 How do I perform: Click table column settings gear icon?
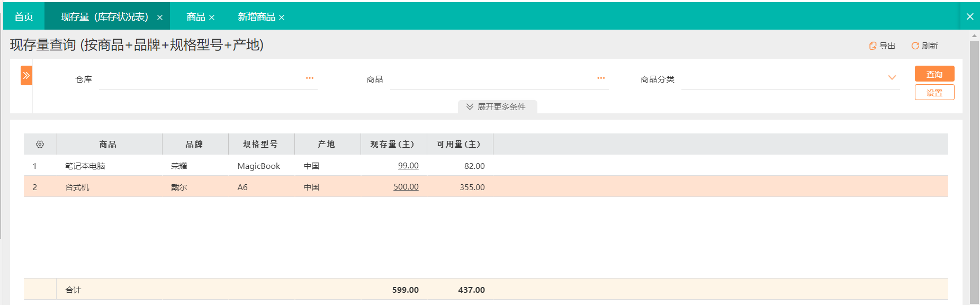click(40, 144)
